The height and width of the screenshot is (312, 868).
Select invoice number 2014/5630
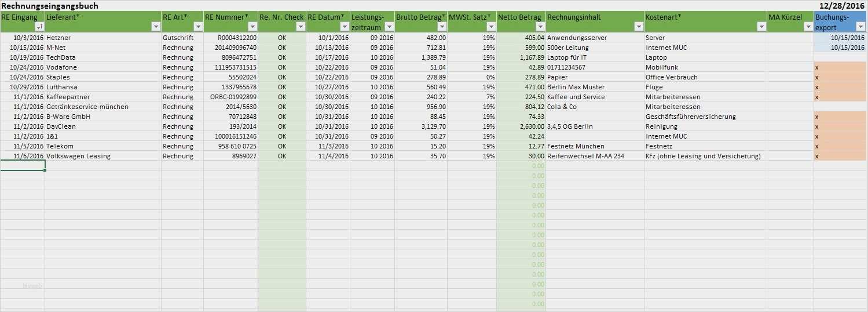click(x=230, y=107)
